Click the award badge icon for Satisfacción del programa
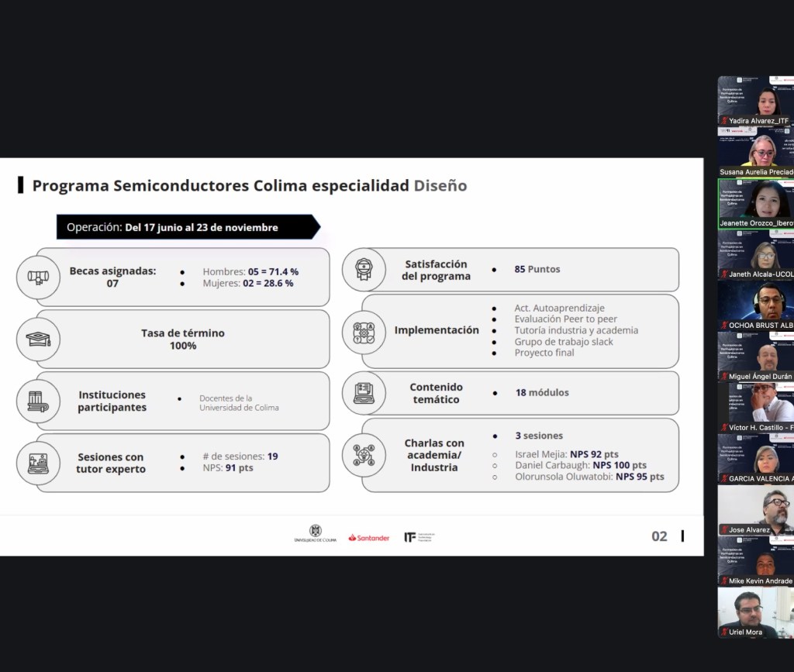794x672 pixels. 364,269
